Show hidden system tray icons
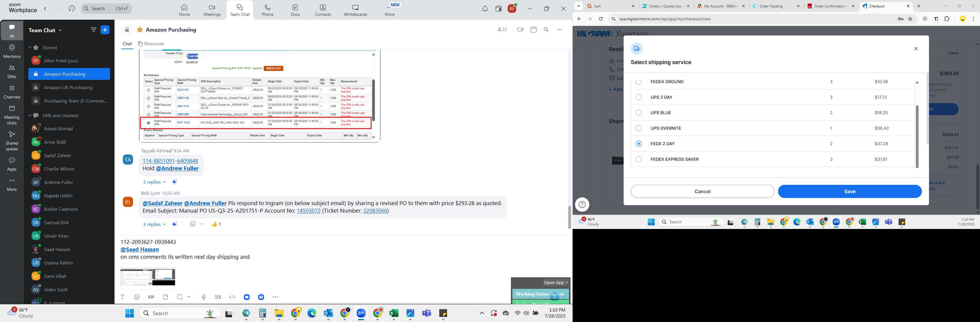 (x=482, y=313)
